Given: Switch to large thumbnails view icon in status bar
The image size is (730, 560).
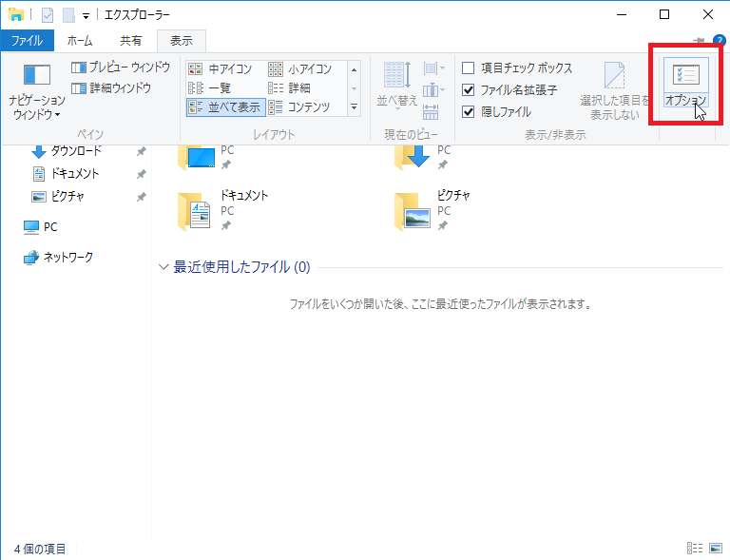Looking at the screenshot, I should [x=716, y=549].
